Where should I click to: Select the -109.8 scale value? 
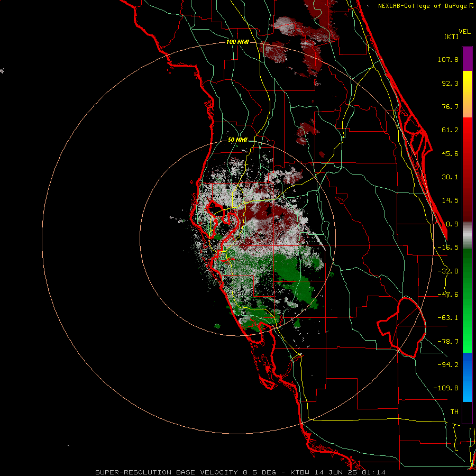(x=446, y=388)
